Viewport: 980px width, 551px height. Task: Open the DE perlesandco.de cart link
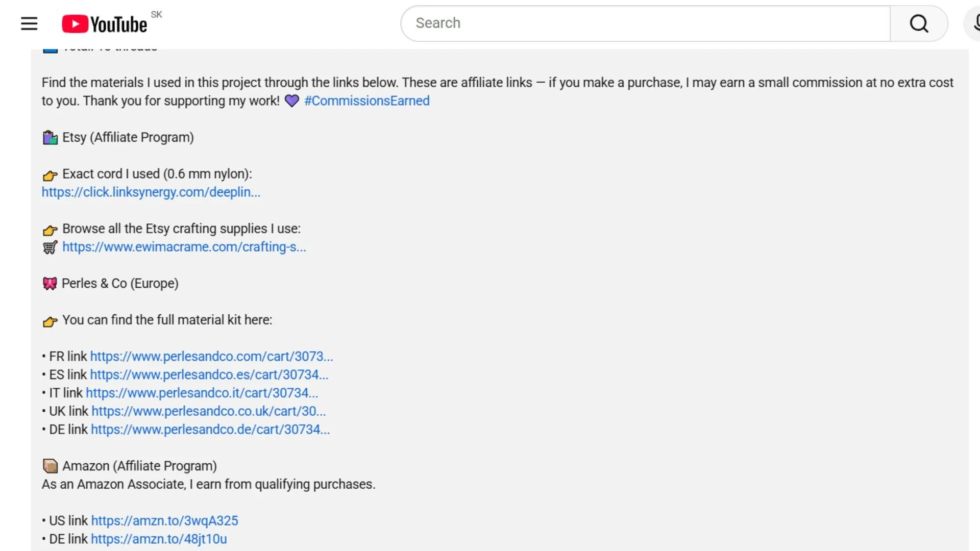tap(210, 430)
